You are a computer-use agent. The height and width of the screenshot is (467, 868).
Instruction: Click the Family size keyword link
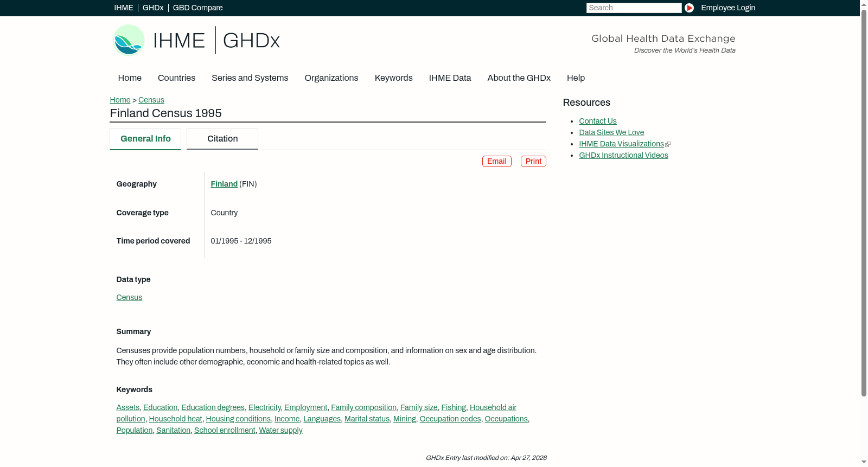point(419,408)
